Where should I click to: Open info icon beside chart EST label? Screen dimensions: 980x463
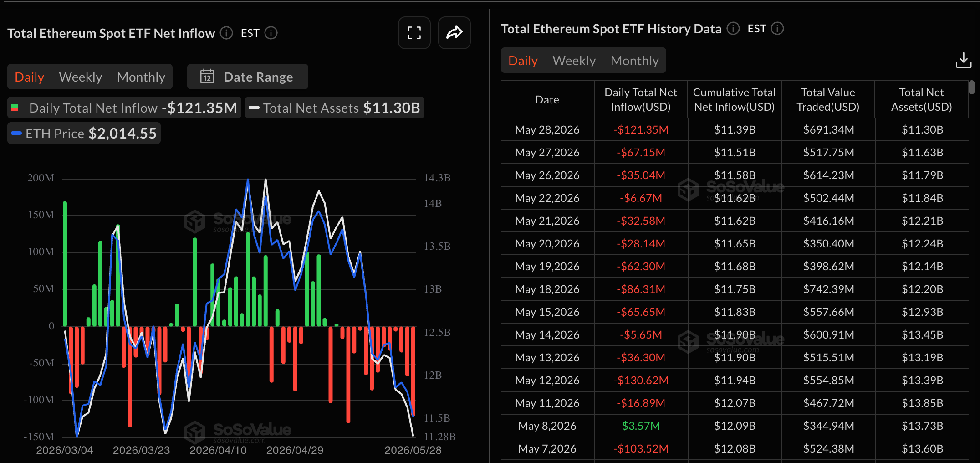(271, 33)
